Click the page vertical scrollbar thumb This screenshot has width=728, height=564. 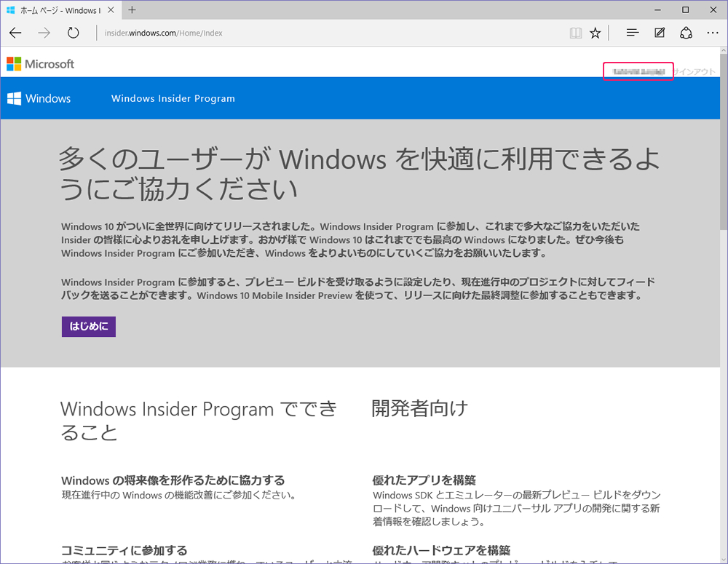[724, 142]
